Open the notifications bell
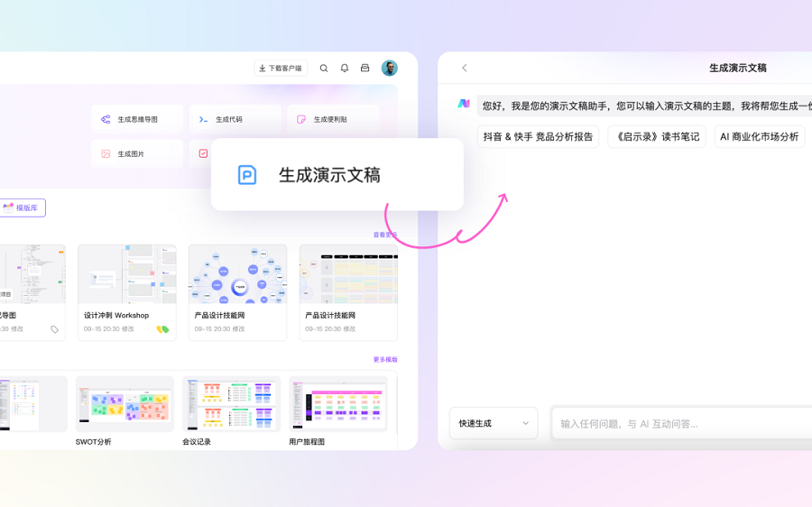The width and height of the screenshot is (812, 507). [x=345, y=69]
